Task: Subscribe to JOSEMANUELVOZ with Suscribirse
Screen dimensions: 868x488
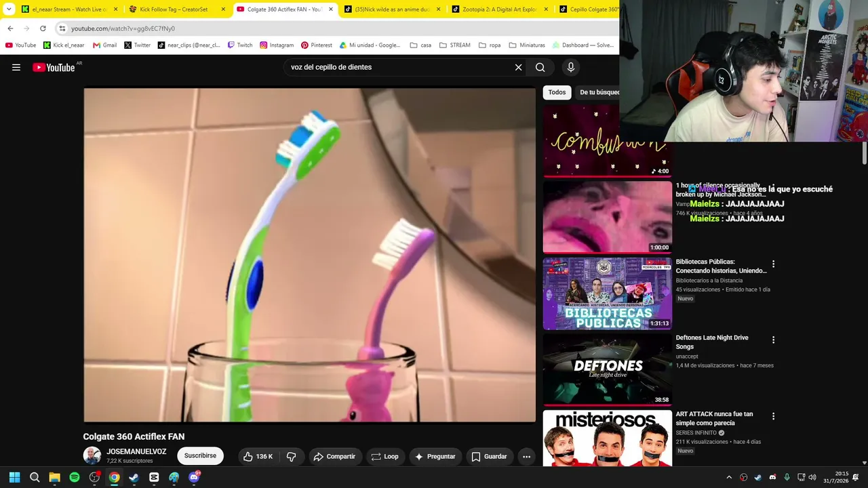Action: (200, 456)
